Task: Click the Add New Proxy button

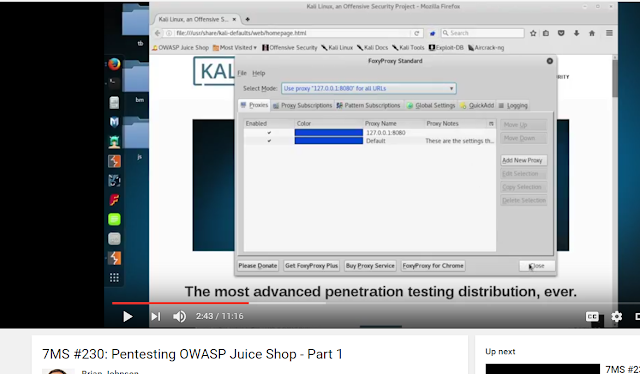Action: click(523, 160)
